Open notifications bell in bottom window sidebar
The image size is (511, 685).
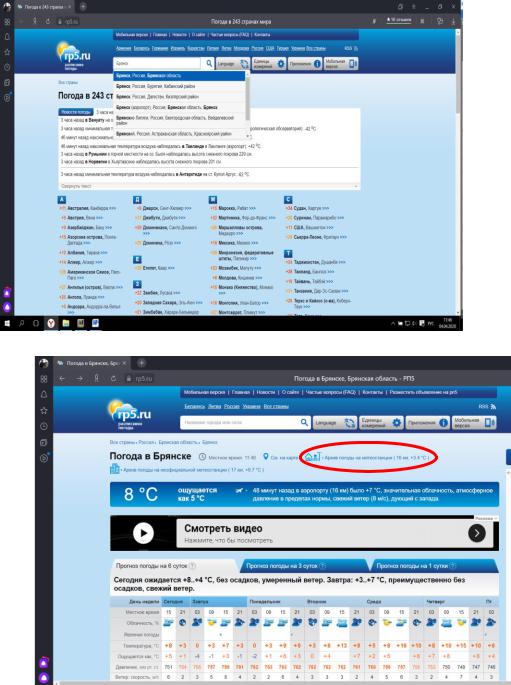coord(44,394)
